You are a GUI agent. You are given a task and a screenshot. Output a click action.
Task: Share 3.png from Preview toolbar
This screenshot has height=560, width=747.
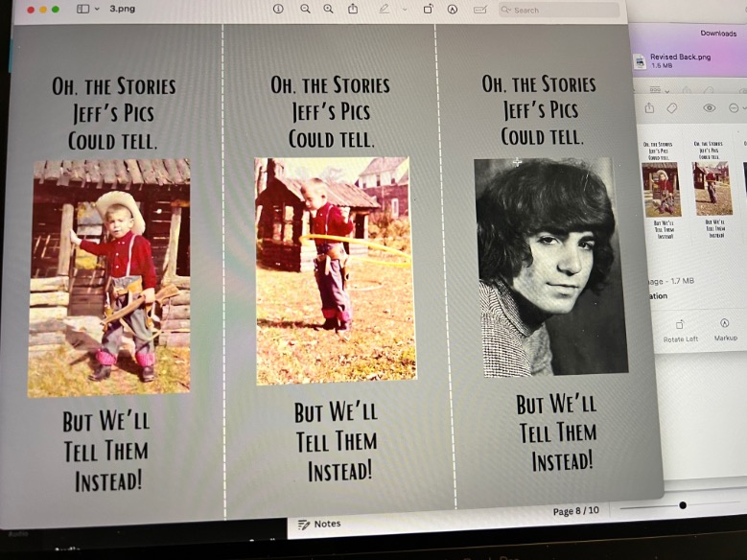pyautogui.click(x=353, y=9)
